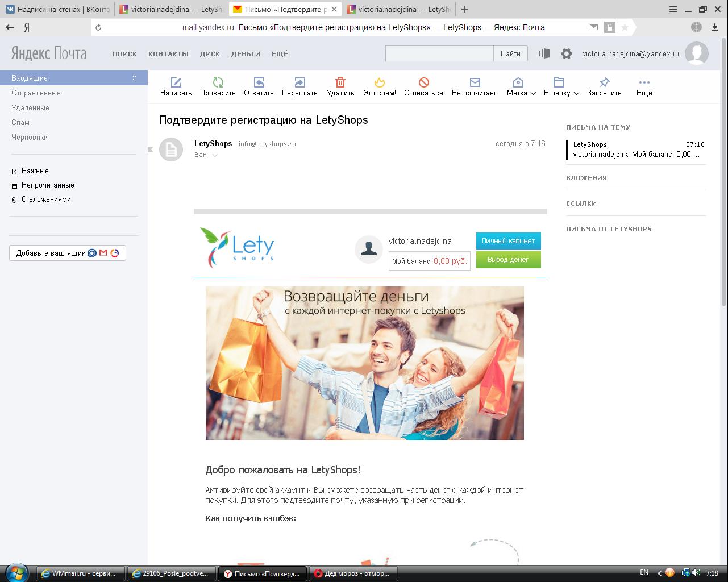Open the browser hamburger menu
This screenshot has width=728, height=582.
673,9
